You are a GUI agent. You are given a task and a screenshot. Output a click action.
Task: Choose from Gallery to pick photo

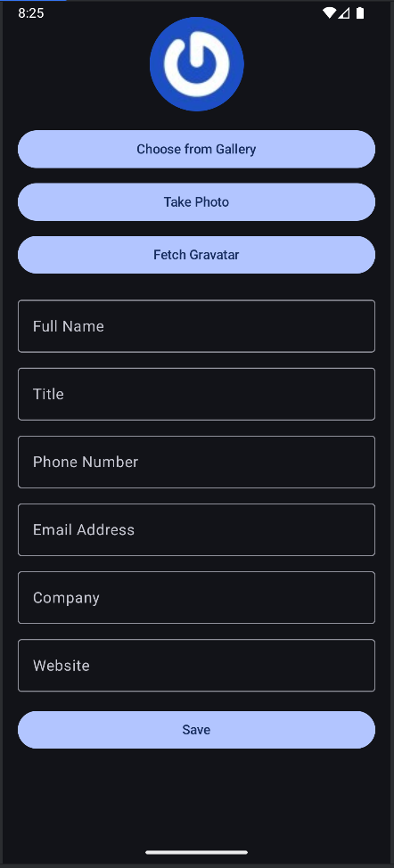click(196, 150)
